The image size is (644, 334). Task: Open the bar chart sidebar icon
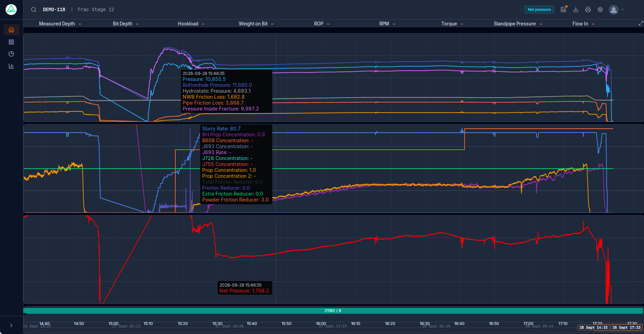point(11,66)
